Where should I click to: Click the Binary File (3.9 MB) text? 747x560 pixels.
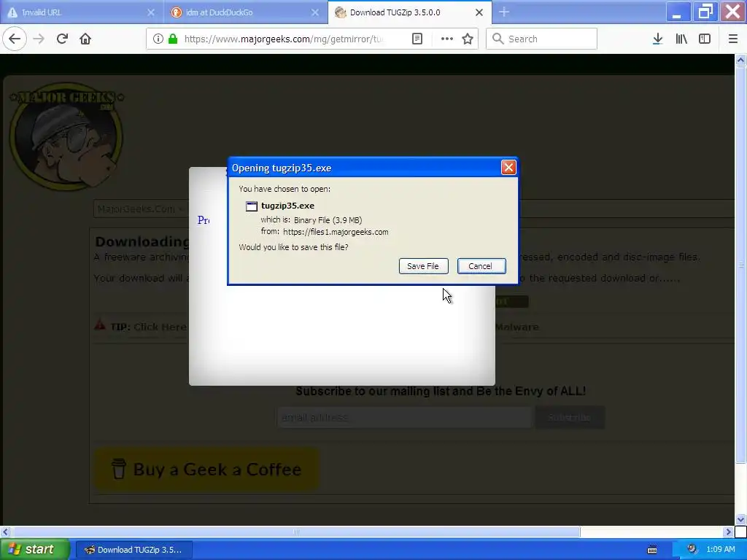(328, 220)
